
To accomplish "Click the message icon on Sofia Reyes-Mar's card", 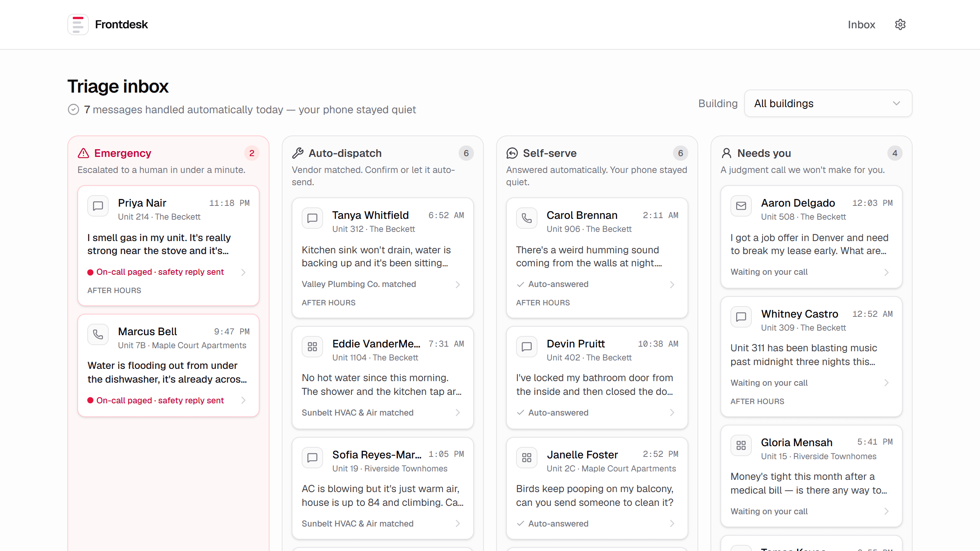I will 312,458.
